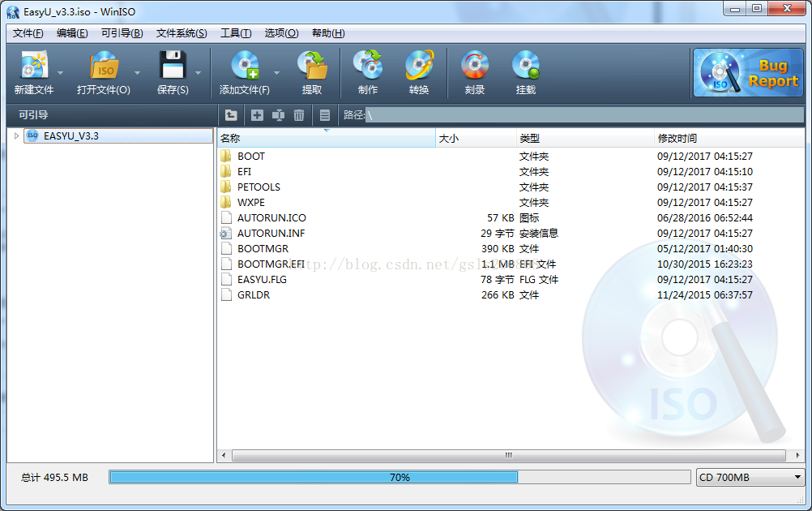Select the BOOTMGR.EFI file name
The image size is (812, 511).
[271, 264]
